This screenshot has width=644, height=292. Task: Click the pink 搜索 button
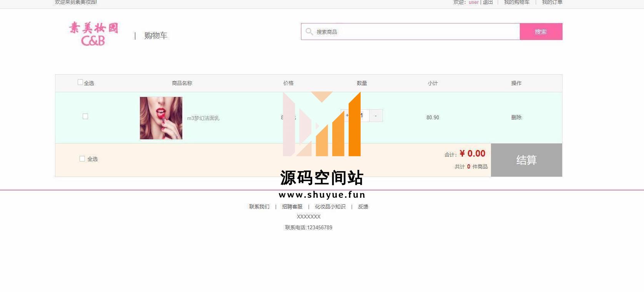point(541,32)
